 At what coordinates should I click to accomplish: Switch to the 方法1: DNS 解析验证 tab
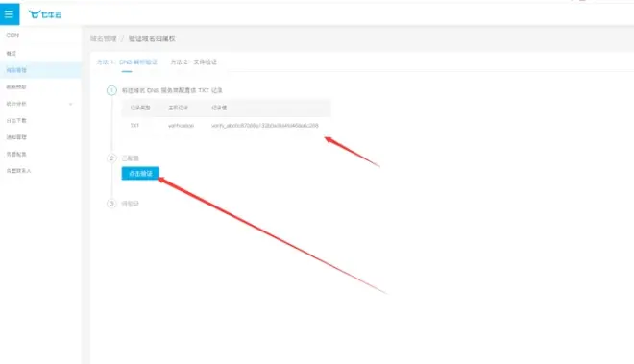[x=127, y=61]
